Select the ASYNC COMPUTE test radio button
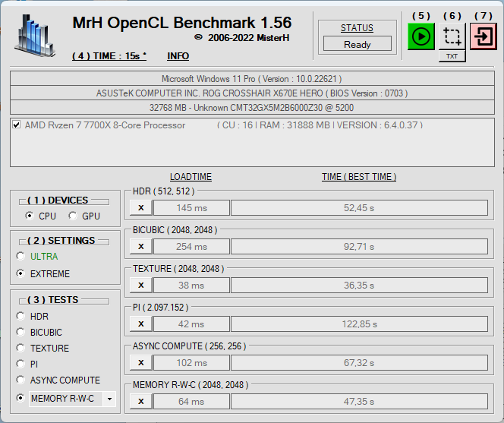Image resolution: width=504 pixels, height=423 pixels. [x=20, y=380]
